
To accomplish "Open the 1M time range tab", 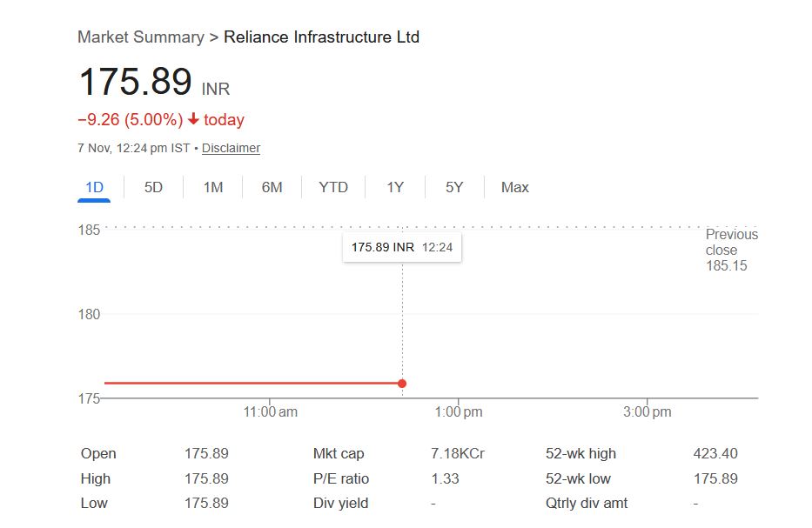I will (x=213, y=187).
